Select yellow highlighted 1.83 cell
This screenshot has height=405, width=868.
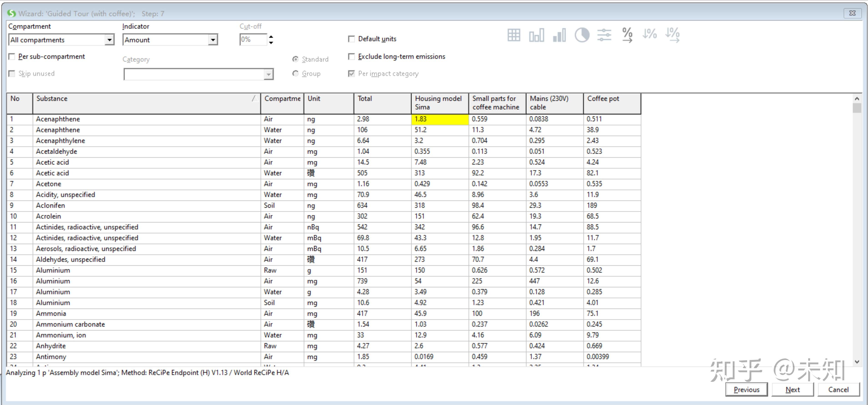pyautogui.click(x=439, y=119)
